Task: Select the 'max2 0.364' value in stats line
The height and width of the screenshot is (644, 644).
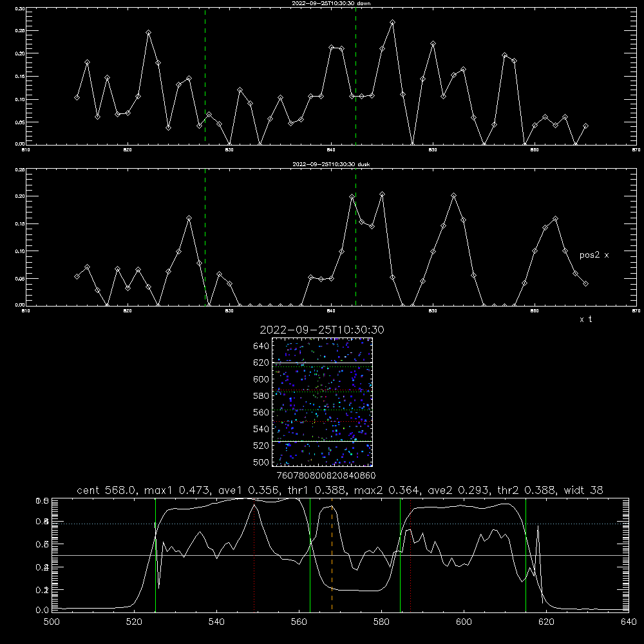Action: click(x=386, y=490)
